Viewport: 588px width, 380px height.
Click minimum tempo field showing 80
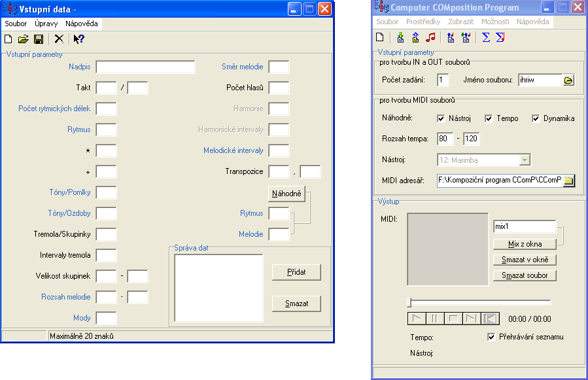point(445,139)
